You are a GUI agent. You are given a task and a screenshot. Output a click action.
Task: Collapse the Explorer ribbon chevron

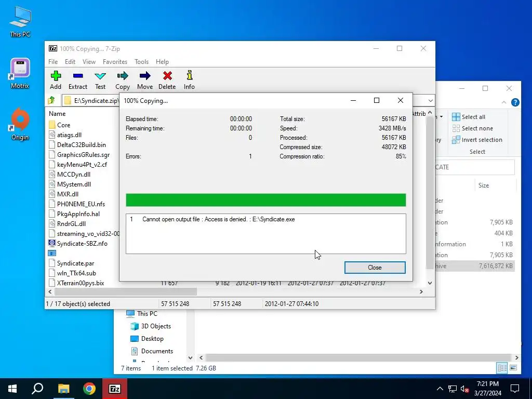click(x=504, y=102)
